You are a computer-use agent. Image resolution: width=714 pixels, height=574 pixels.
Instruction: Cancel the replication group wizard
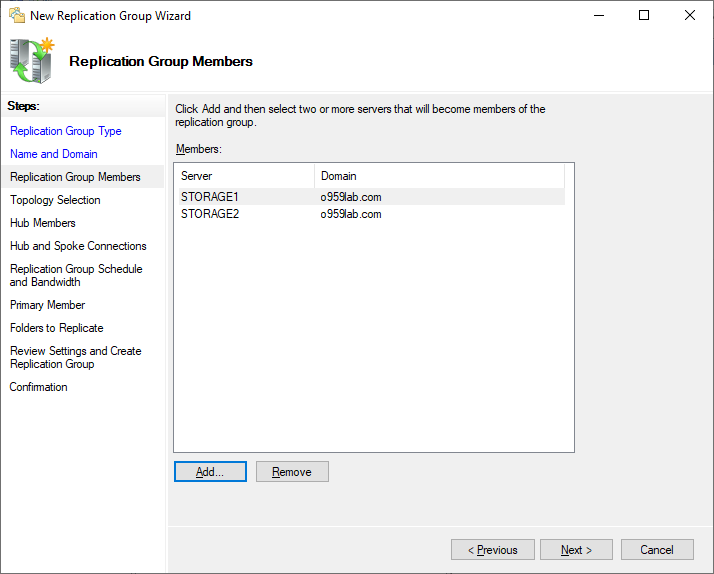[x=657, y=550]
